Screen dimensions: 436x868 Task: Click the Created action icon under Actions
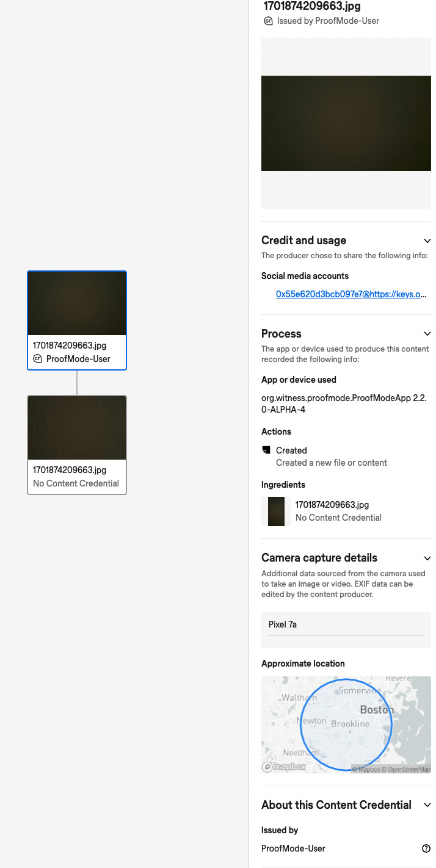[266, 450]
